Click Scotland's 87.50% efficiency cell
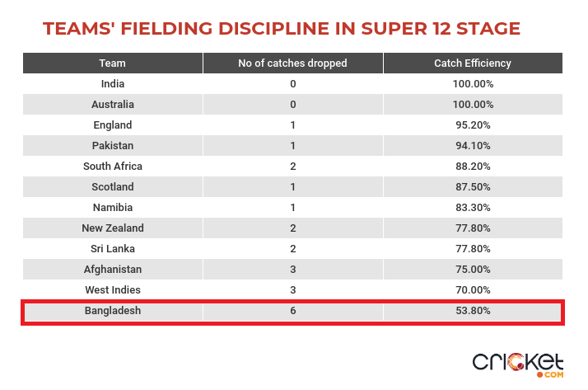The width and height of the screenshot is (588, 390). 473,187
